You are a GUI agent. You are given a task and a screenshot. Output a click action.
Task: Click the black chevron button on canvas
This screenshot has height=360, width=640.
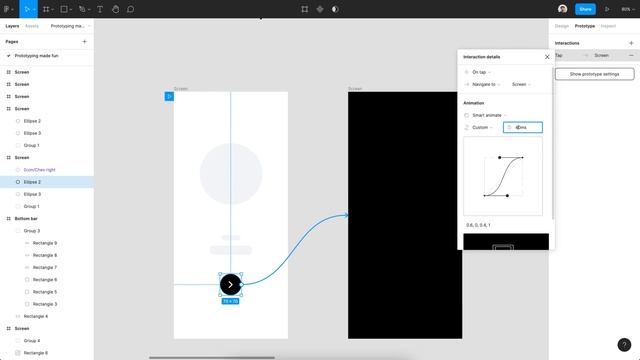coord(231,284)
